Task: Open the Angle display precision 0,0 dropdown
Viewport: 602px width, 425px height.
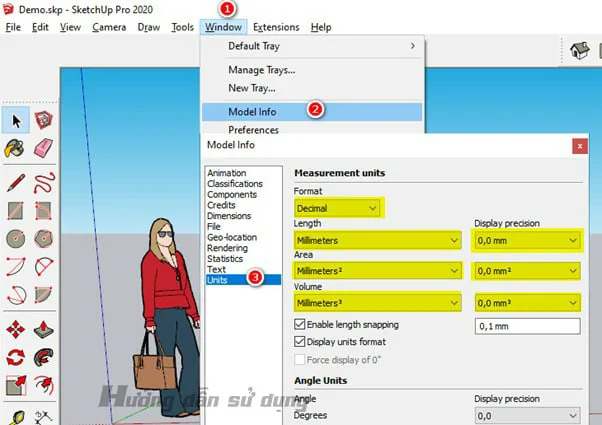Action: [528, 416]
